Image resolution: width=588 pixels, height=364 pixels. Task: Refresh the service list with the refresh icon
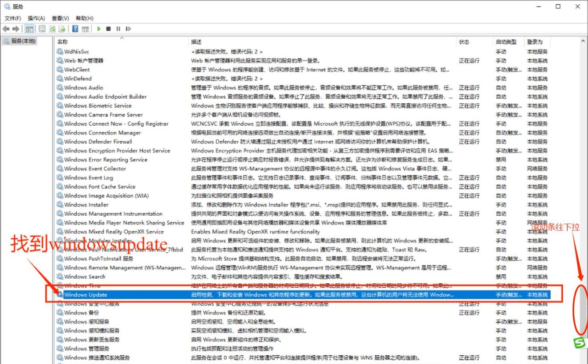52,29
